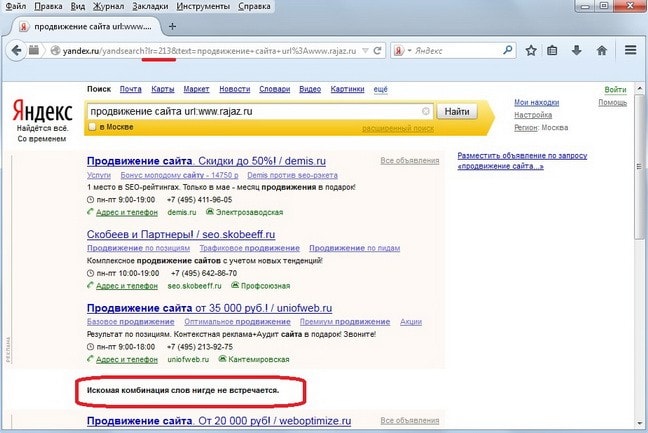This screenshot has height=433, width=648.
Task: Open a new tab with plus button
Action: point(173,25)
